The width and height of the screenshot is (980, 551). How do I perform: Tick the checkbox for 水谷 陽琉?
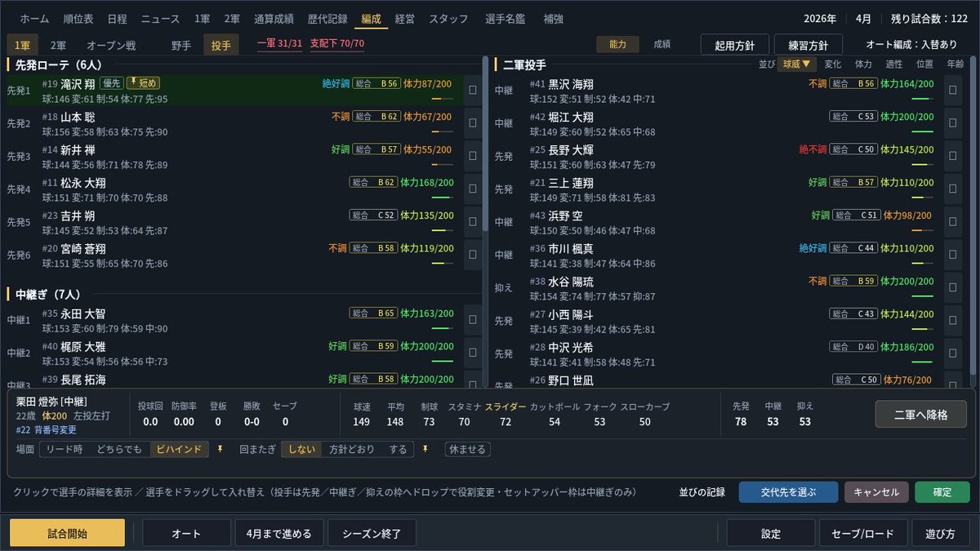953,287
